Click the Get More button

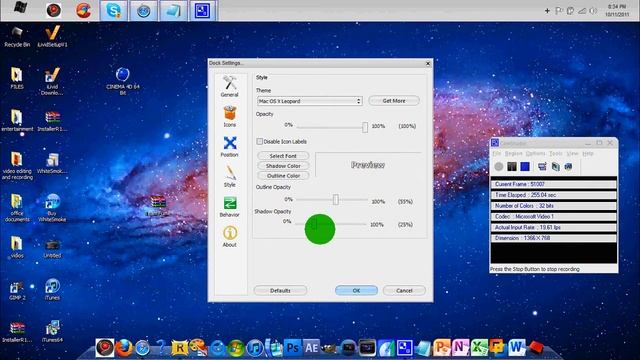(394, 101)
